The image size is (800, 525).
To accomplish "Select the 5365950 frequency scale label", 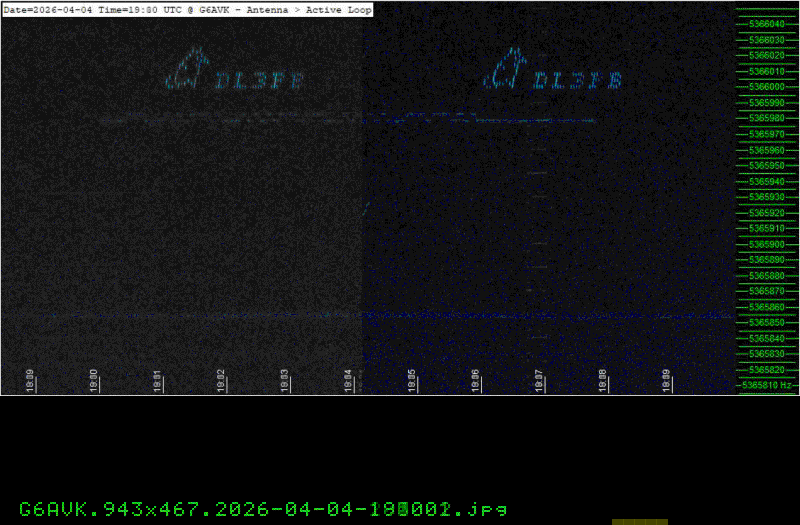I will coord(766,165).
